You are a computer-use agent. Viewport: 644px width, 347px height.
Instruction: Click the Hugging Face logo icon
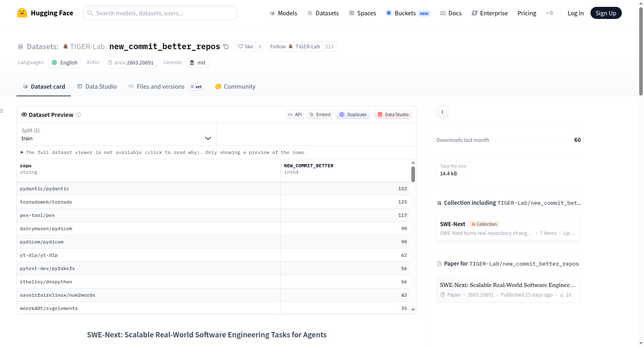(22, 13)
